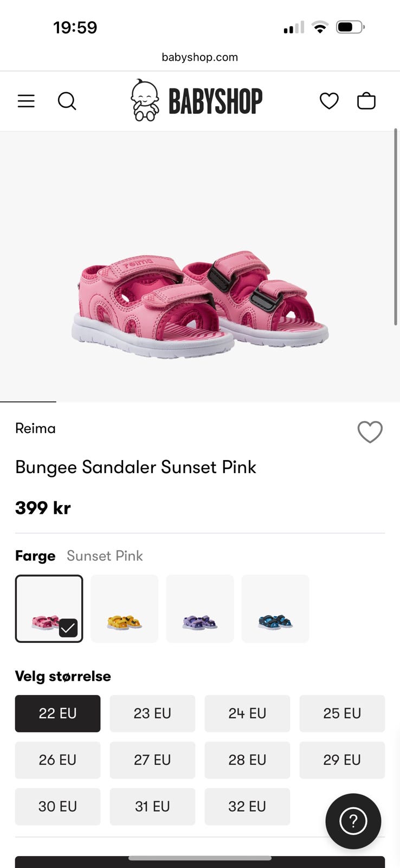Select size 23 EU
The height and width of the screenshot is (868, 400).
click(152, 713)
